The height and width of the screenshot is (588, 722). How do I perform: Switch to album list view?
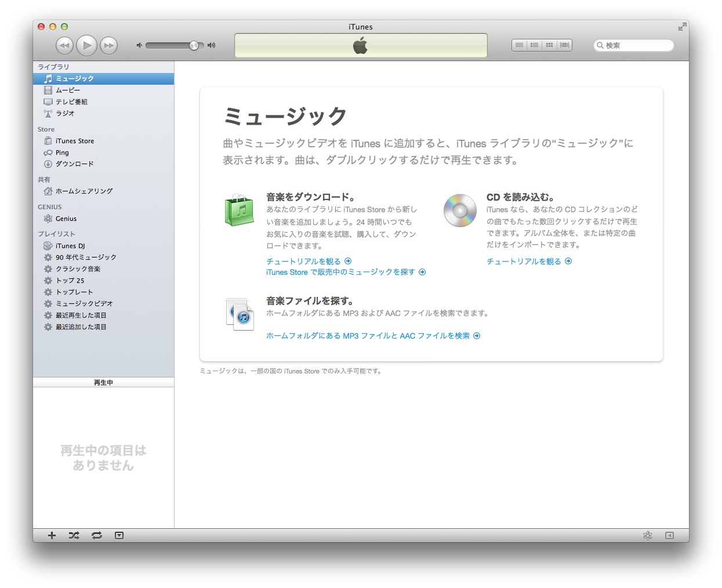(535, 45)
